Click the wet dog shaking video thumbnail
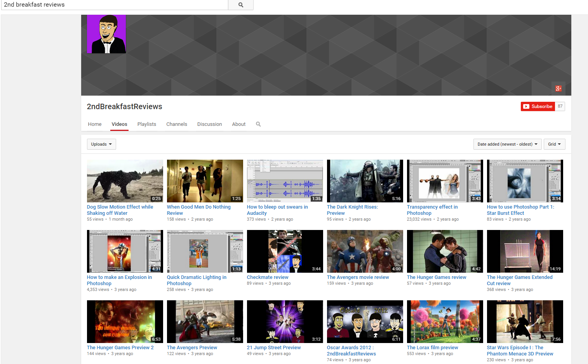588x364 pixels. [125, 181]
